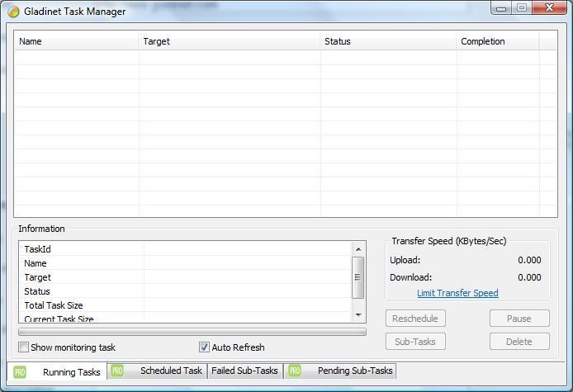Open the Pending Sub-Tasks tab
The image size is (573, 392).
(x=340, y=371)
